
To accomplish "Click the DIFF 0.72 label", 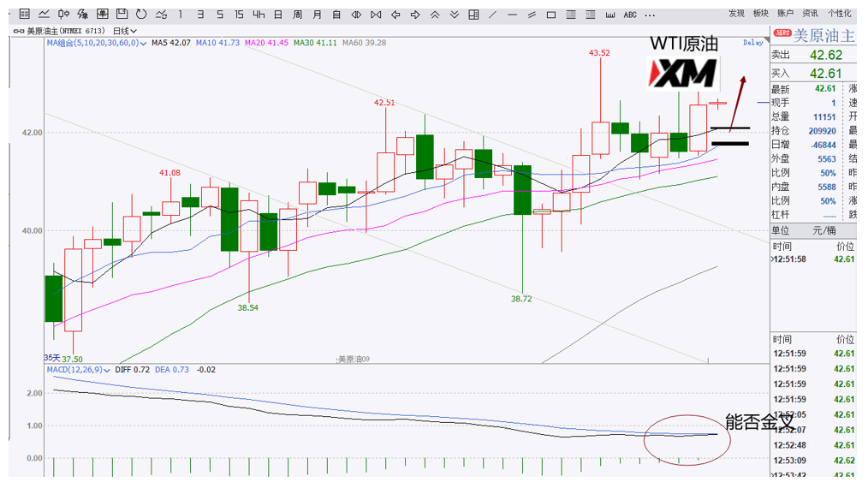I will pyautogui.click(x=133, y=369).
